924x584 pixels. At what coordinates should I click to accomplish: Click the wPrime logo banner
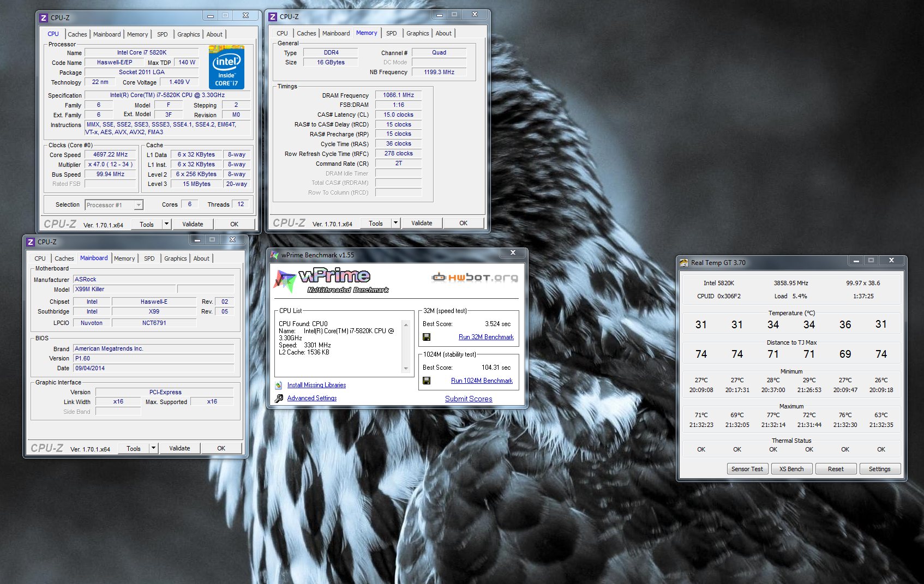tap(331, 281)
